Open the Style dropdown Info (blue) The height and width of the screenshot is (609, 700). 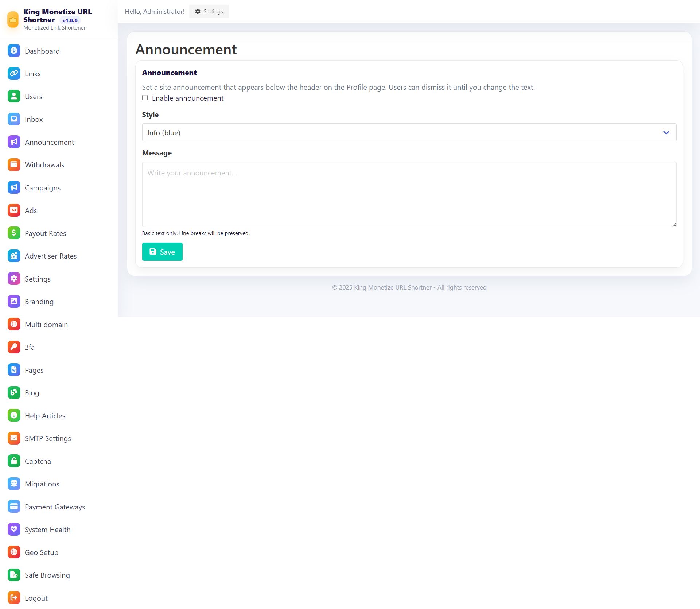[401, 133]
